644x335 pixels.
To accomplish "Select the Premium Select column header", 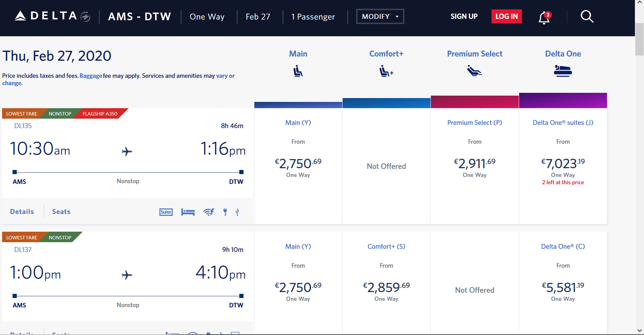I will pos(475,54).
